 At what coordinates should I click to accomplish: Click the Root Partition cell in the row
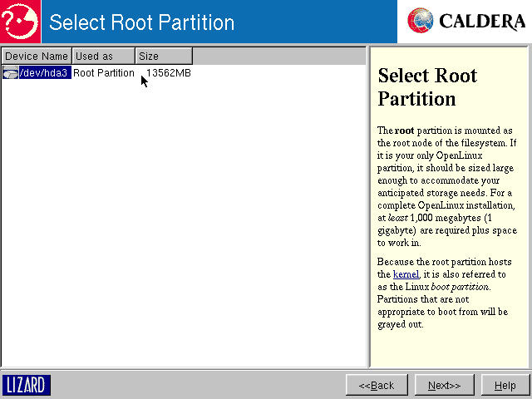pyautogui.click(x=103, y=73)
